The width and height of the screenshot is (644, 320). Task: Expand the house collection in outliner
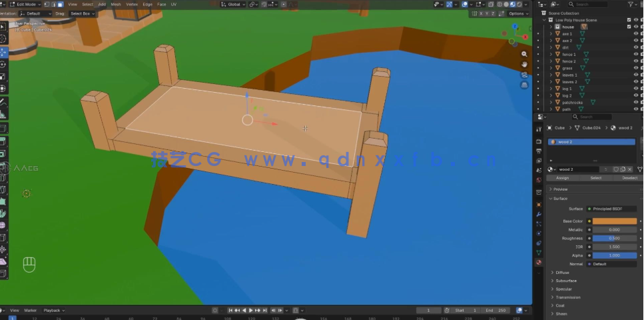551,27
